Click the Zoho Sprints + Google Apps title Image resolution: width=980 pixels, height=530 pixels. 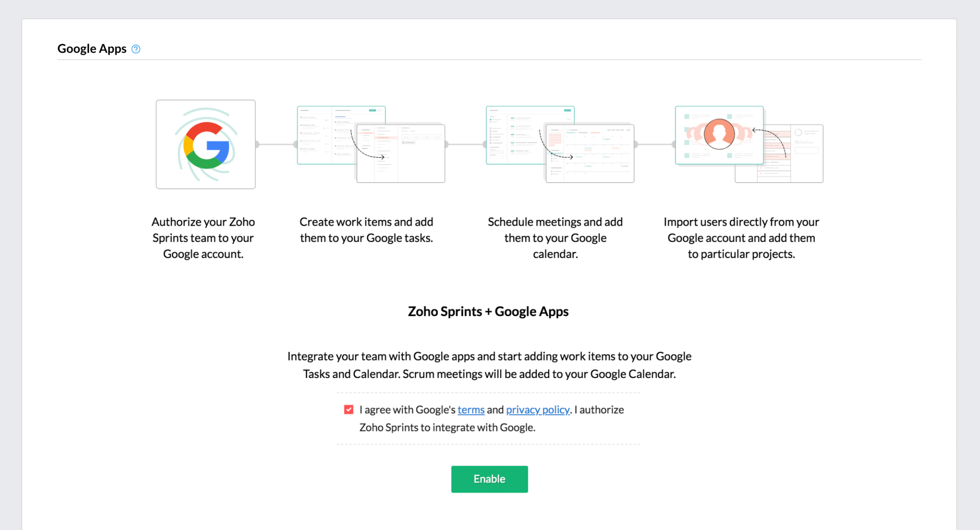pos(488,311)
